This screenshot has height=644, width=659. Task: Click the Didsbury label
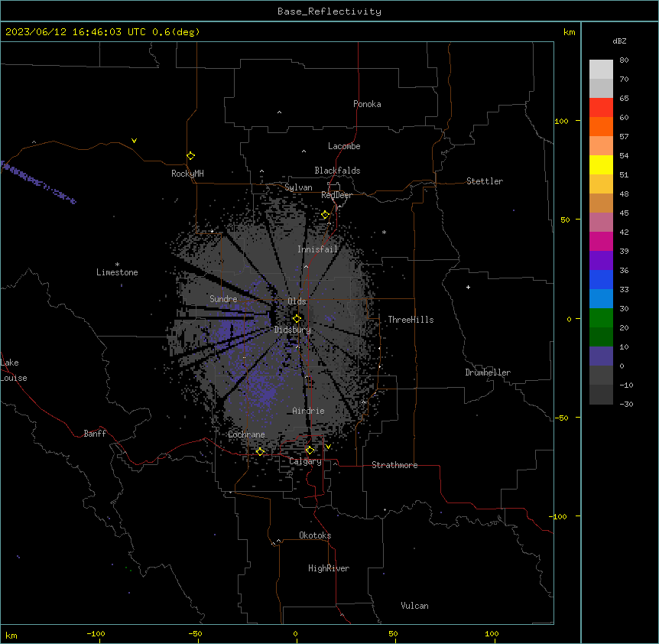pos(293,330)
